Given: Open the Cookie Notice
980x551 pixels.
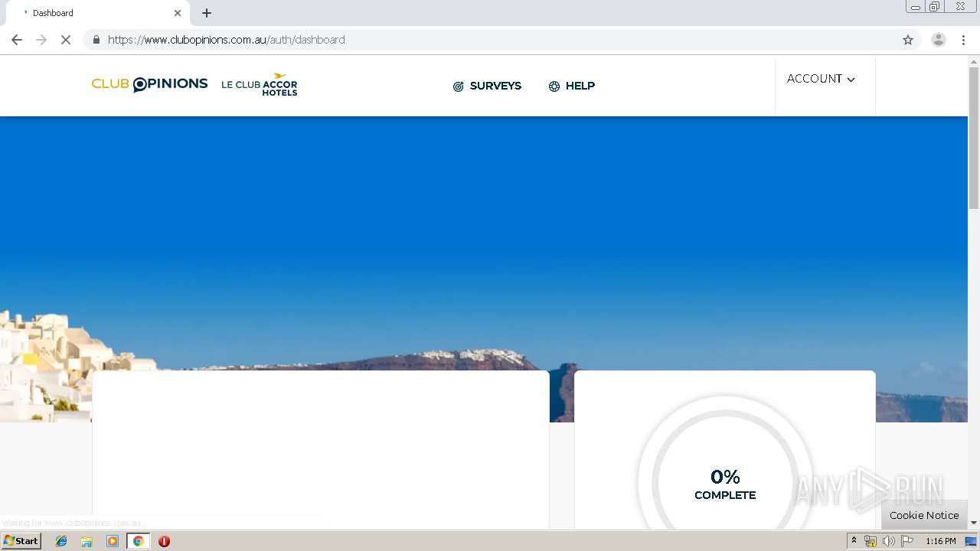Looking at the screenshot, I should [924, 515].
